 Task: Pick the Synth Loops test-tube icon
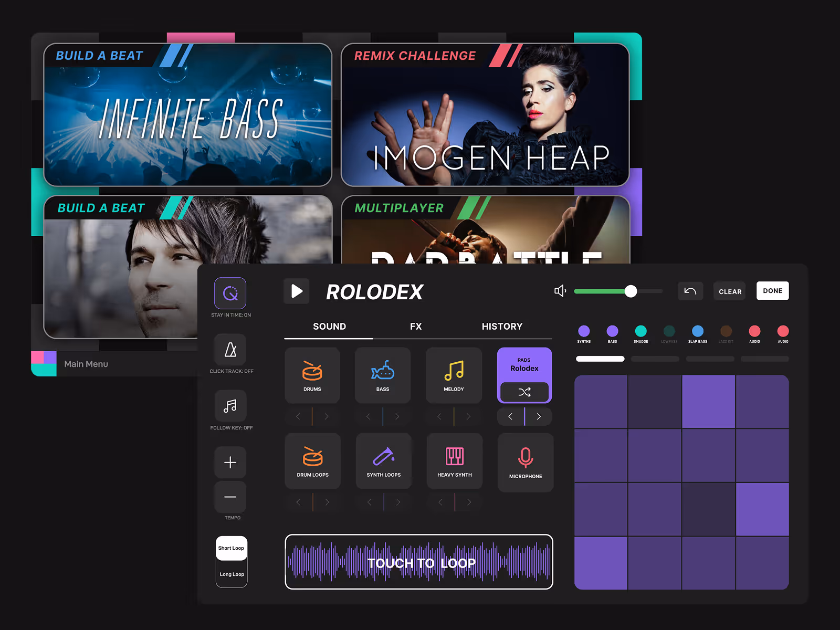(x=384, y=456)
